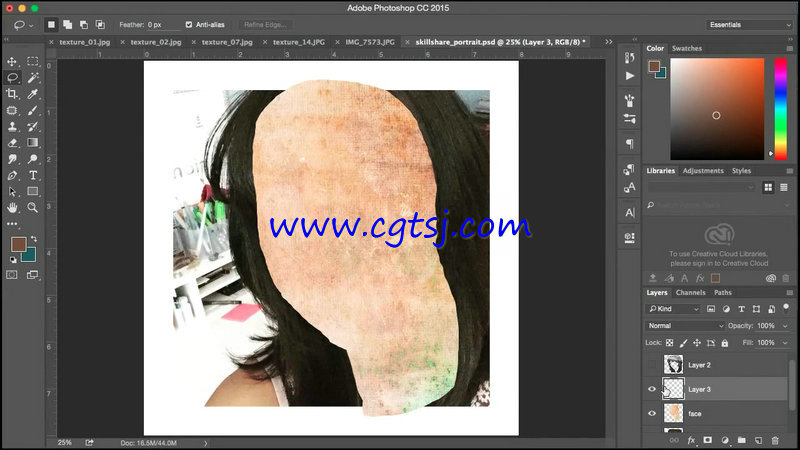Open the Color panel flyout menu
The image size is (800, 450).
pos(789,48)
